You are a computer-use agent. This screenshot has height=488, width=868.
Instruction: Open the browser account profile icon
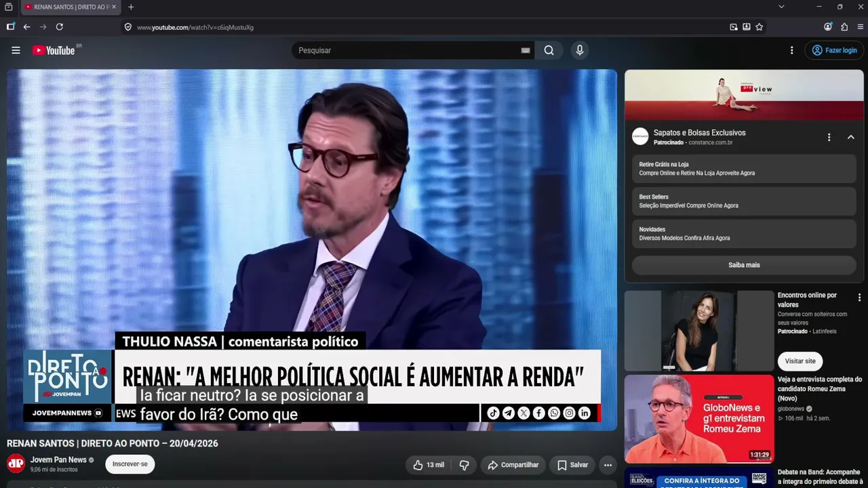point(828,27)
